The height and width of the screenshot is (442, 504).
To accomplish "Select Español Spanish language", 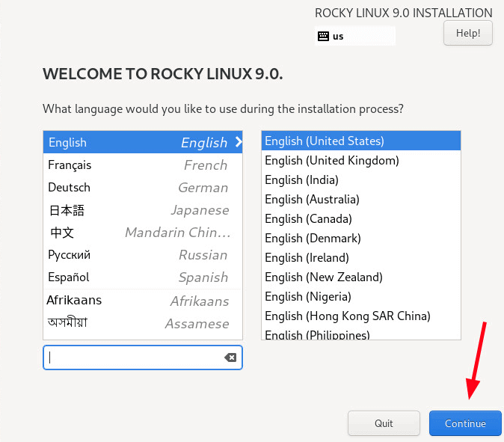I will tap(143, 277).
